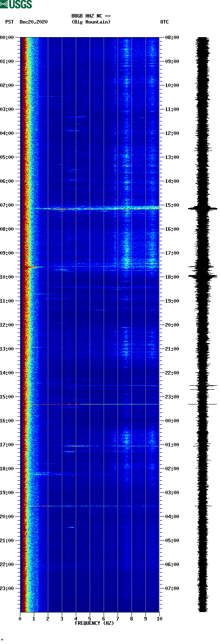Click the 19:00 PST time label
Image resolution: width=220 pixels, height=644 pixels.
point(7,492)
